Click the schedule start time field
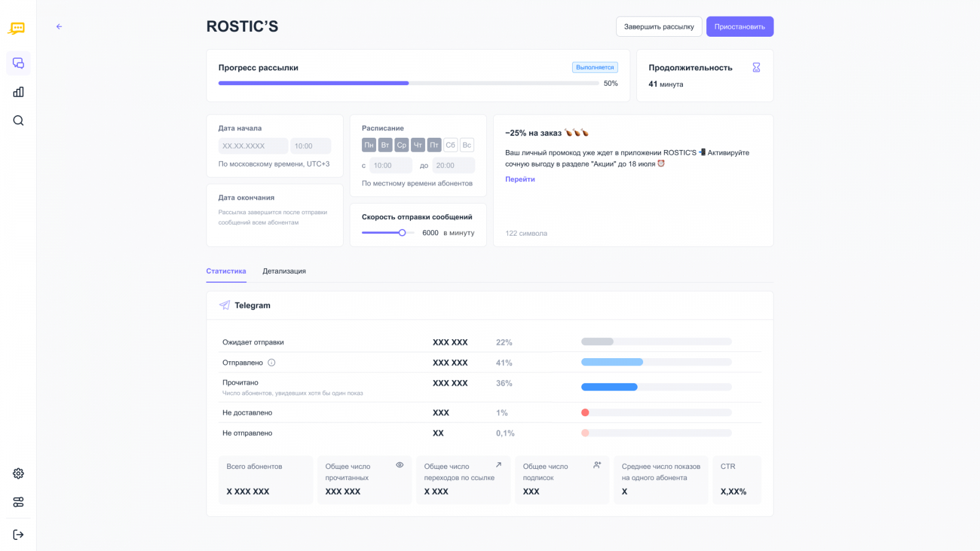This screenshot has height=551, width=980. (x=391, y=165)
